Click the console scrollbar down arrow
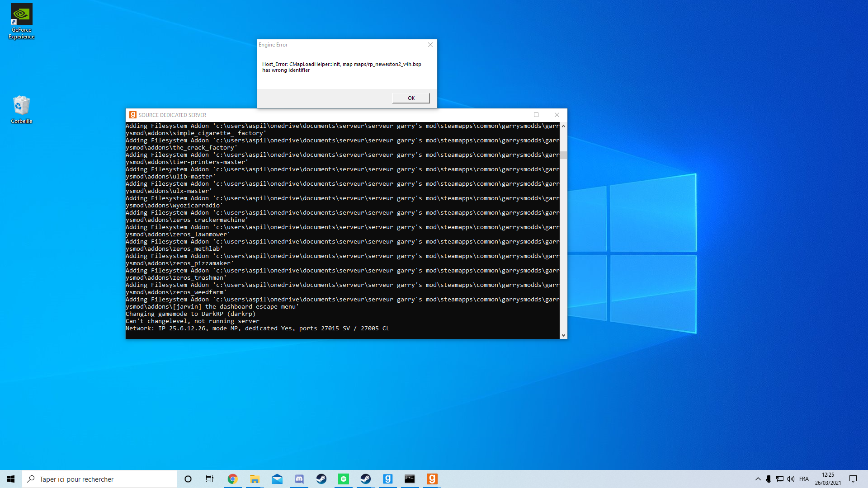Viewport: 868px width, 488px height. tap(563, 335)
